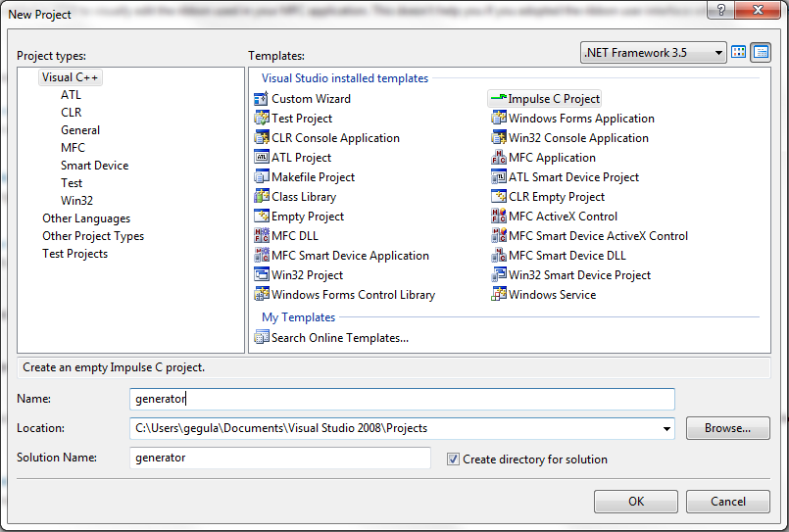Uncheck Create directory for solution
Image resolution: width=789 pixels, height=532 pixels.
point(453,459)
